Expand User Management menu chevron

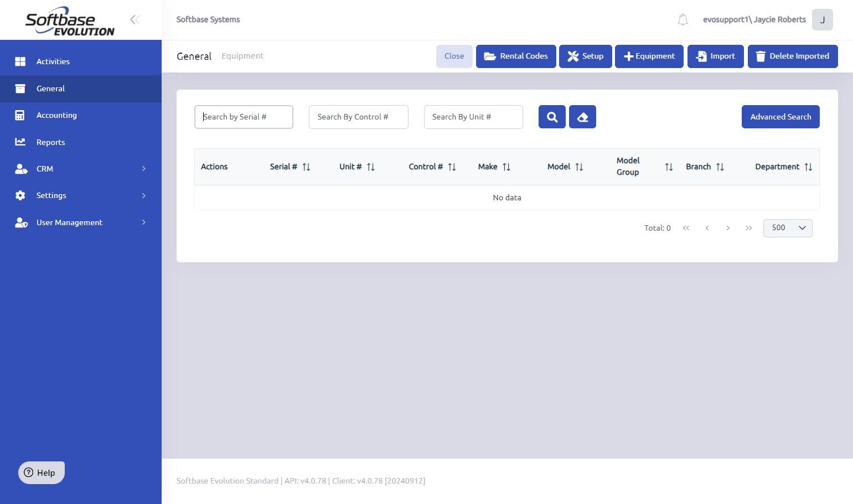[x=144, y=222]
